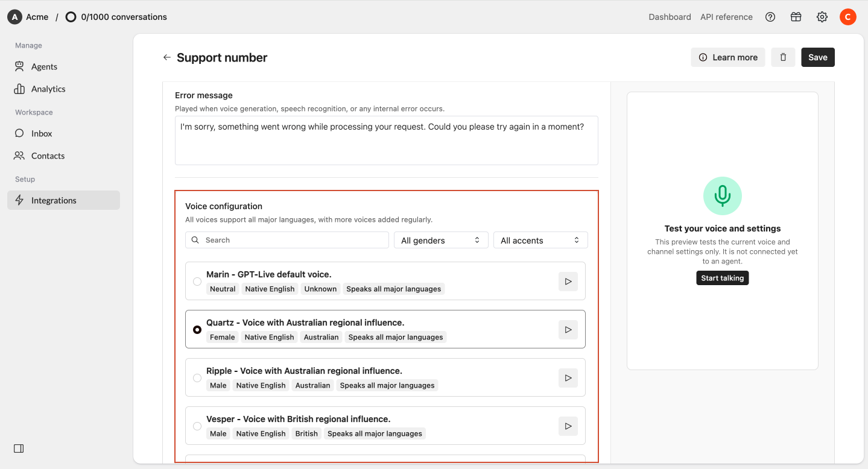868x469 pixels.
Task: Collapse the sidebar with the panel icon
Action: (x=19, y=449)
